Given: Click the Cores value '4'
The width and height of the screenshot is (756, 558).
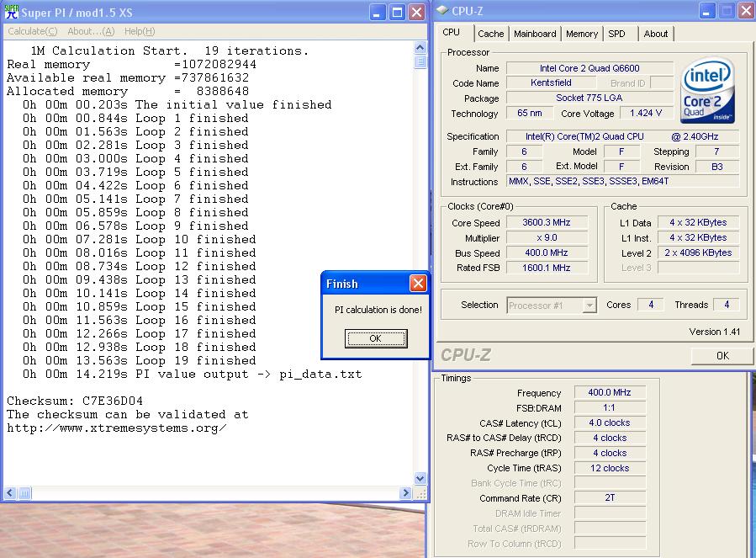Looking at the screenshot, I should tap(651, 305).
